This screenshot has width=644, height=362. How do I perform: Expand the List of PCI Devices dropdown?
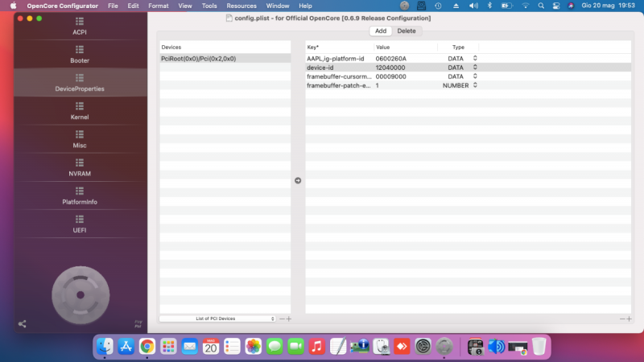tap(217, 319)
